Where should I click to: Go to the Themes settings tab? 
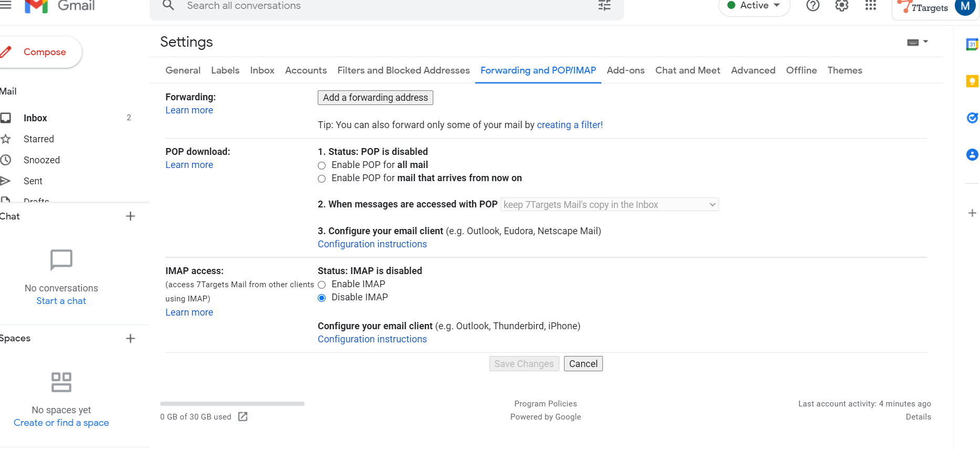click(845, 70)
